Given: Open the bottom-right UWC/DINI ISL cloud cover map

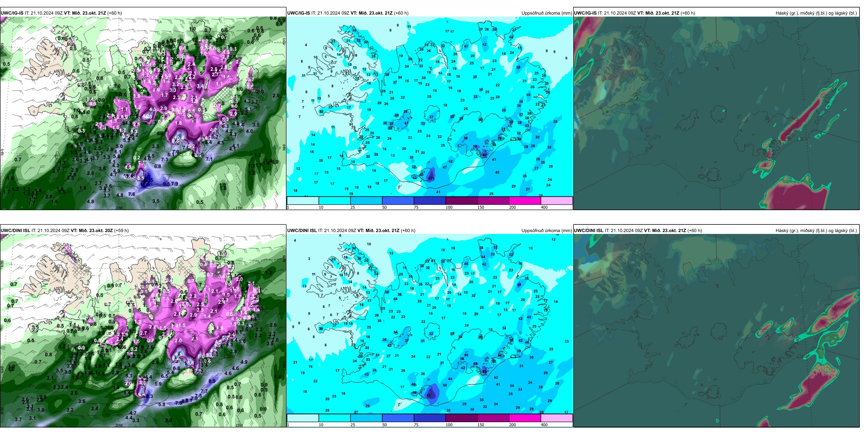Looking at the screenshot, I should click(x=716, y=331).
